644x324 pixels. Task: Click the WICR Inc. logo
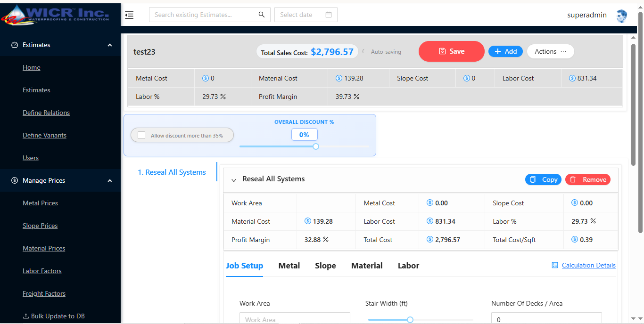[55, 14]
